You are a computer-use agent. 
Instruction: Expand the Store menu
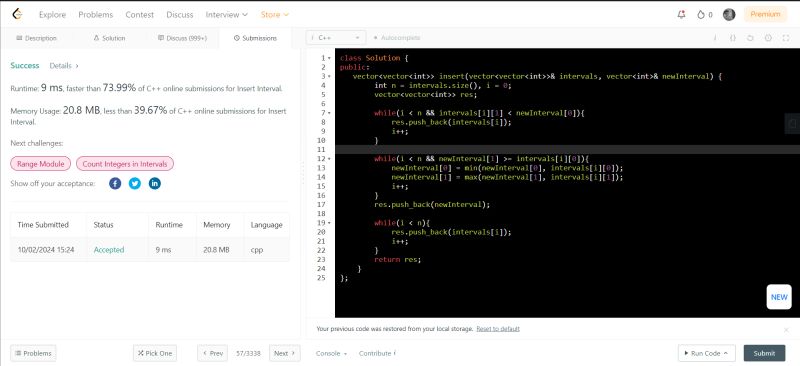click(274, 15)
